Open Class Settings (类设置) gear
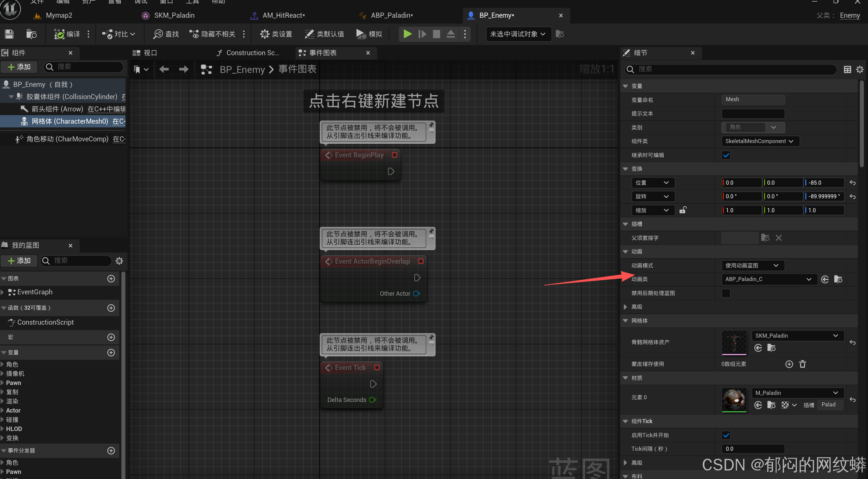The height and width of the screenshot is (479, 868). click(264, 34)
